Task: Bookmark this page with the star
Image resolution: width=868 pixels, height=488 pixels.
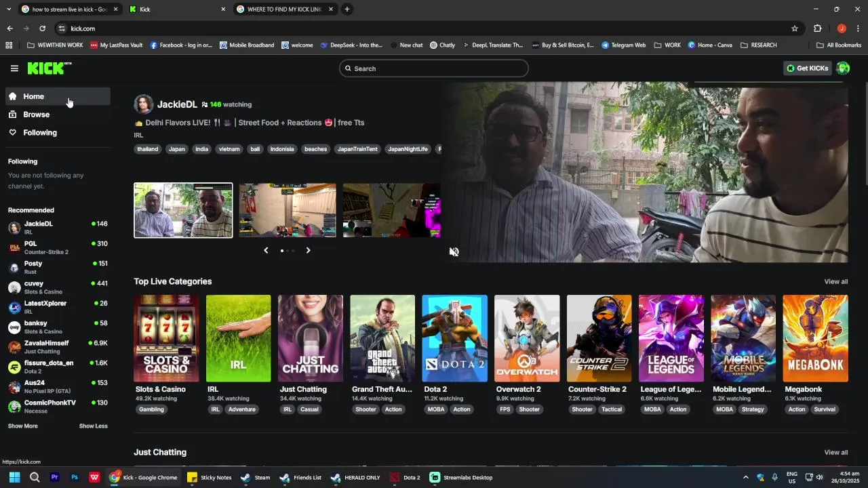Action: (795, 28)
